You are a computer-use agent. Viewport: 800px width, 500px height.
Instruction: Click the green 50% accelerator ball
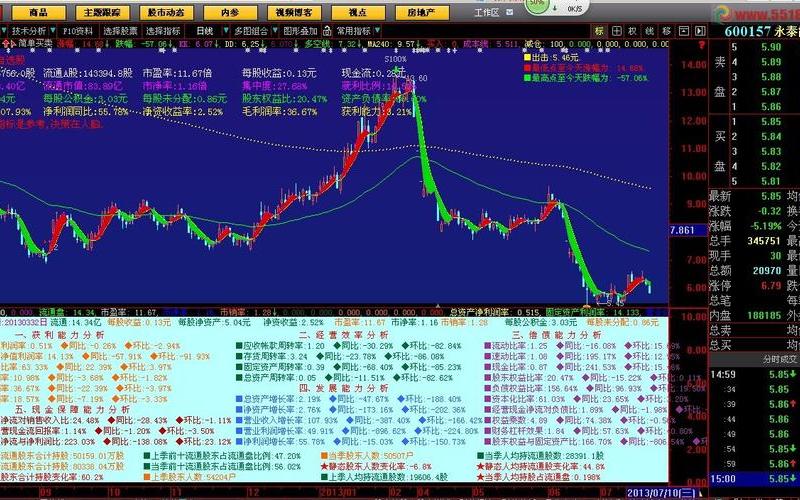tap(536, 4)
